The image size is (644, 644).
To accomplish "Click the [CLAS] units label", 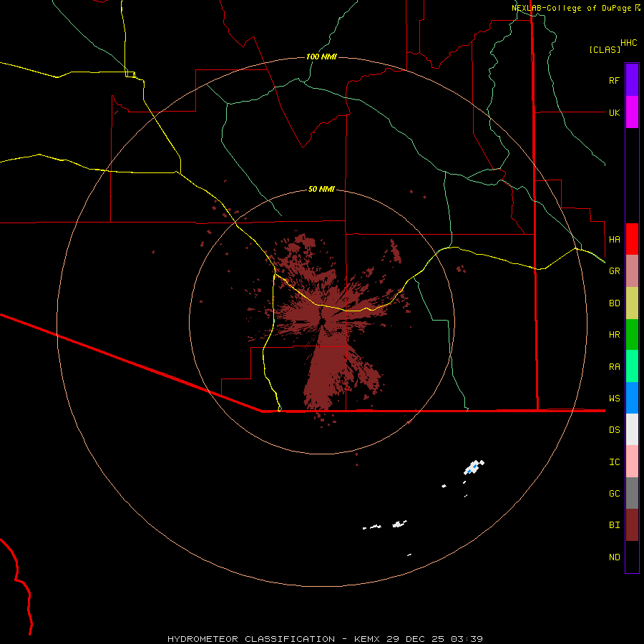I will click(x=604, y=49).
